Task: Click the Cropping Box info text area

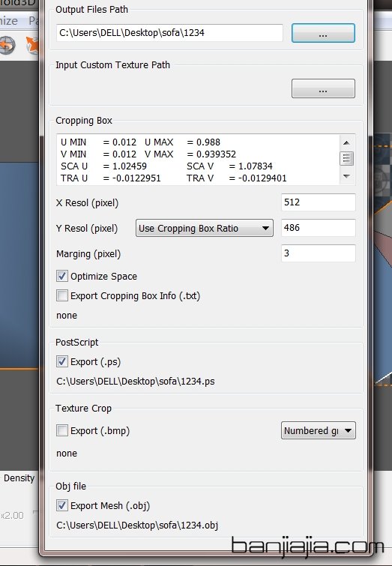Action: pos(198,160)
